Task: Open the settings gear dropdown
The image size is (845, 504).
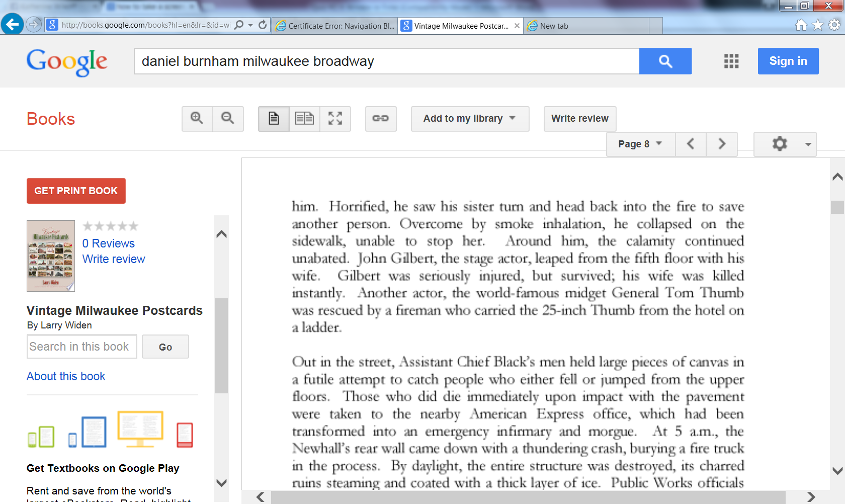Action: 784,144
